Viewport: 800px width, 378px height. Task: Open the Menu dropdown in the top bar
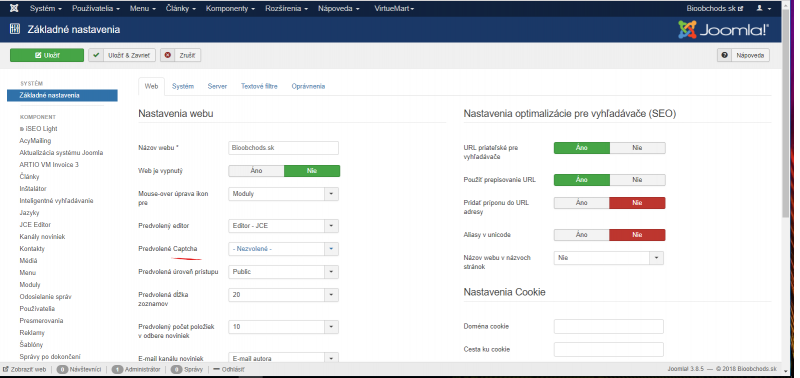(142, 9)
